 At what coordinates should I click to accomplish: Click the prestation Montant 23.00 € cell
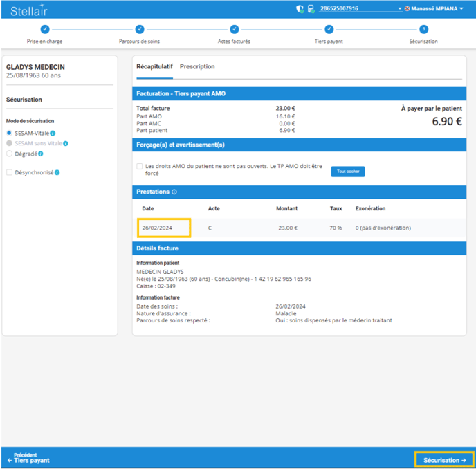click(288, 228)
